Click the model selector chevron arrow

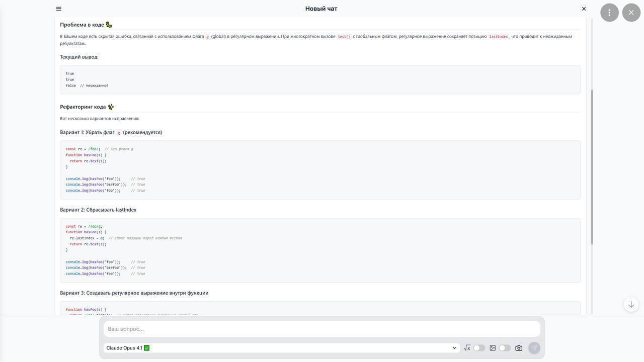(454, 348)
